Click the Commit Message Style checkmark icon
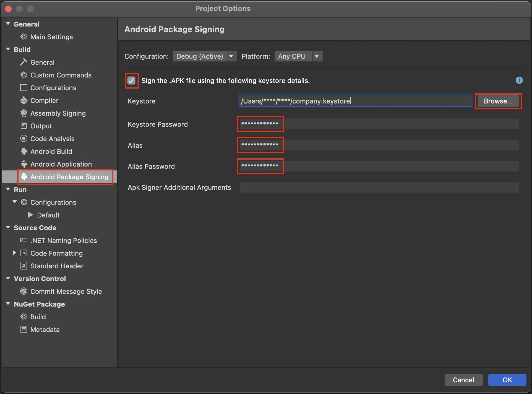532x394 pixels. 24,291
